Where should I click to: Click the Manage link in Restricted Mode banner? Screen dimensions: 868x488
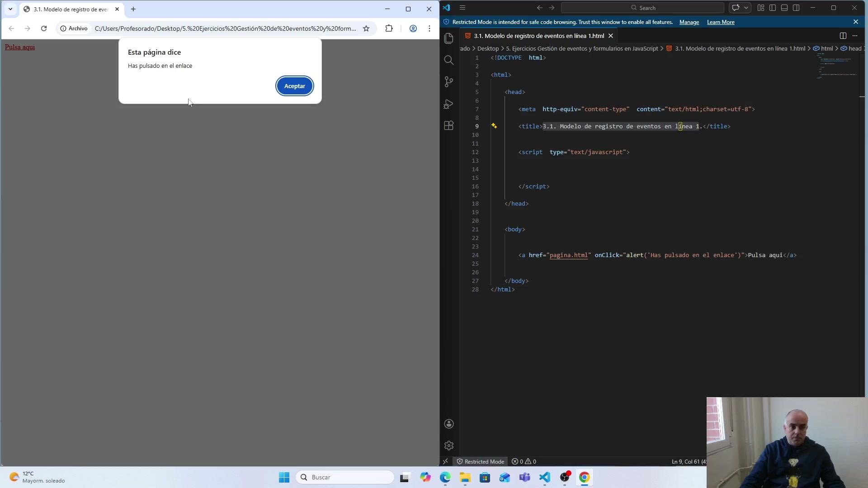click(689, 22)
